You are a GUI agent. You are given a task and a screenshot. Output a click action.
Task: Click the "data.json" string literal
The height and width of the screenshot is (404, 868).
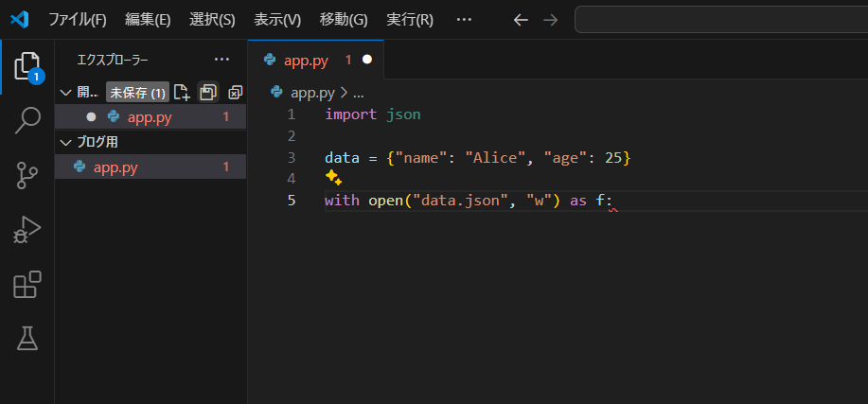coord(460,201)
